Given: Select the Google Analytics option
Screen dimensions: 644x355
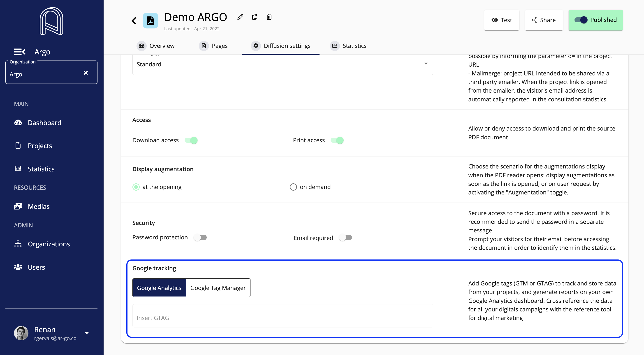Looking at the screenshot, I should point(159,288).
